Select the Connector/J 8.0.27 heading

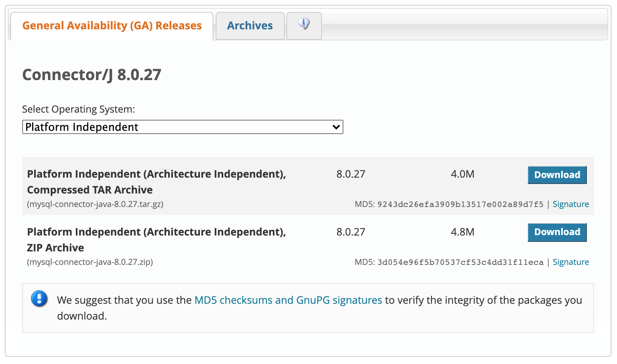92,75
